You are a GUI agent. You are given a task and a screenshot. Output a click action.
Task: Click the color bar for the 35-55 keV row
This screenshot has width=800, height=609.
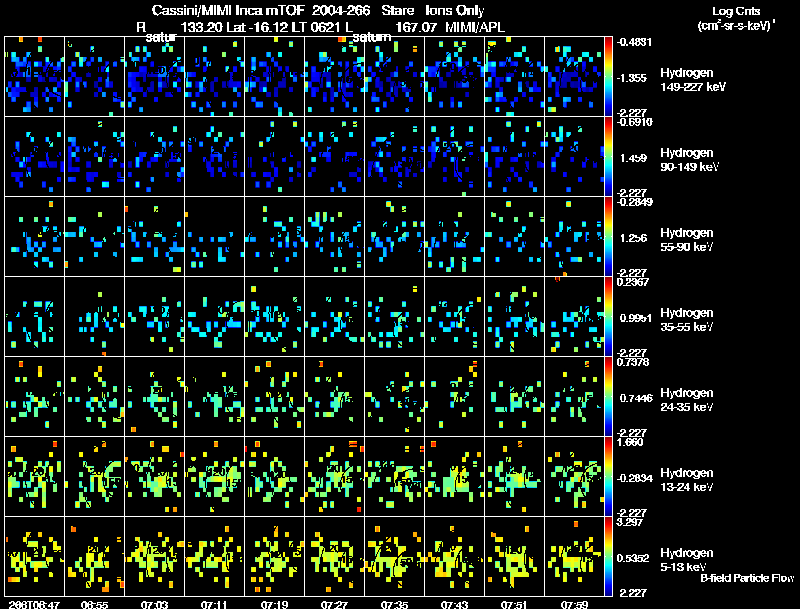[x=608, y=317]
